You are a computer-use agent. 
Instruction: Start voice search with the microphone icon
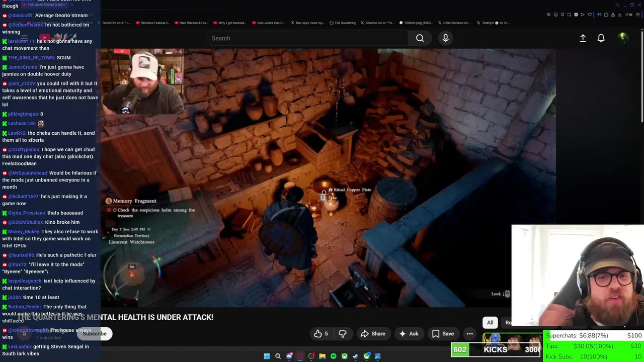445,38
